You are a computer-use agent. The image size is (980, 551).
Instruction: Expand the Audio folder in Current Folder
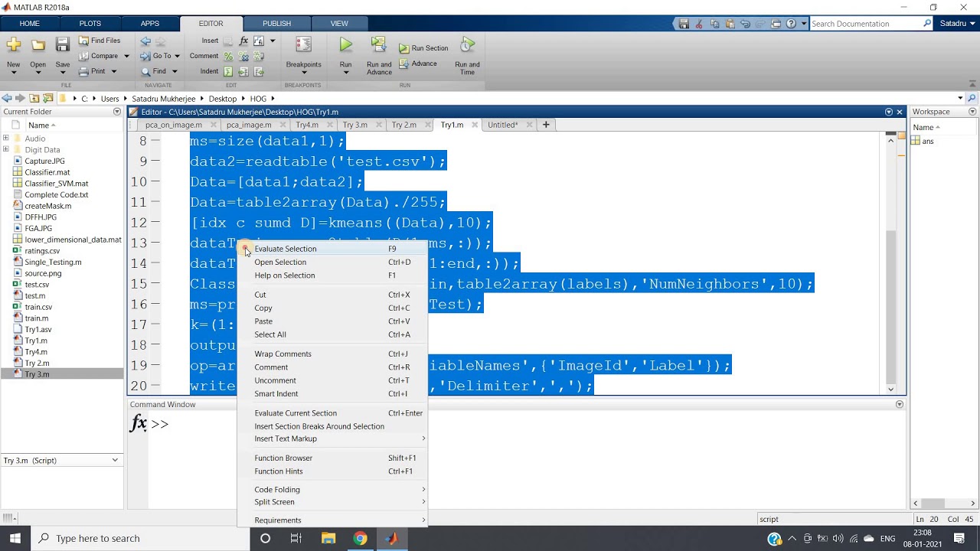pos(6,139)
